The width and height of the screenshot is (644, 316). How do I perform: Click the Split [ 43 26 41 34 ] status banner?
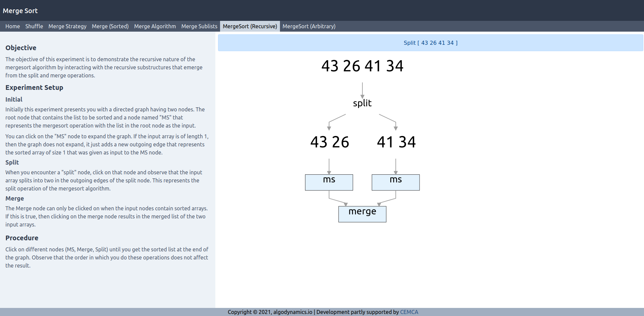(x=430, y=43)
